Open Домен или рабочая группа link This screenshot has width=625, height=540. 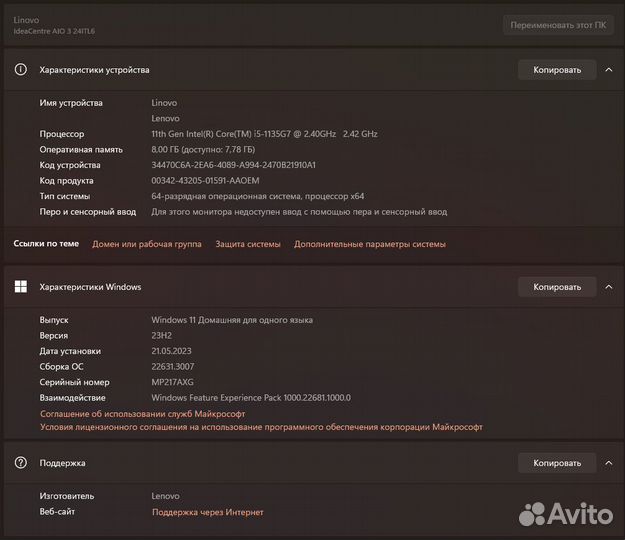(x=147, y=244)
